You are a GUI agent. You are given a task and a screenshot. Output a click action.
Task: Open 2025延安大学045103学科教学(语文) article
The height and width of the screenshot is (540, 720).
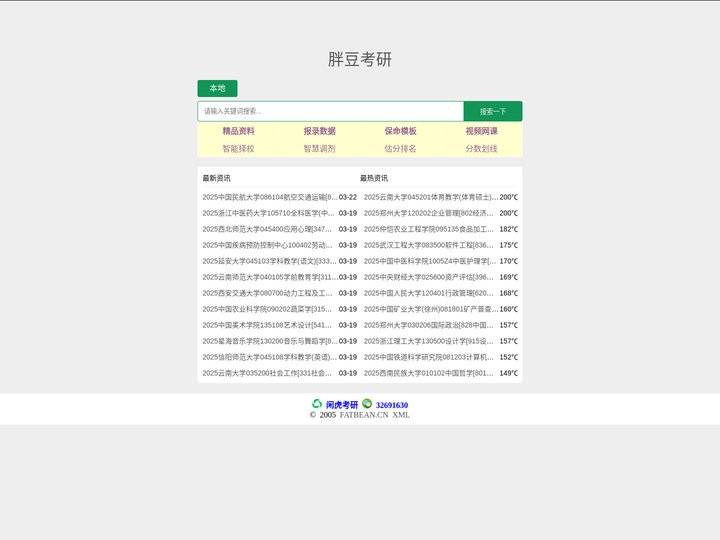pos(270,261)
